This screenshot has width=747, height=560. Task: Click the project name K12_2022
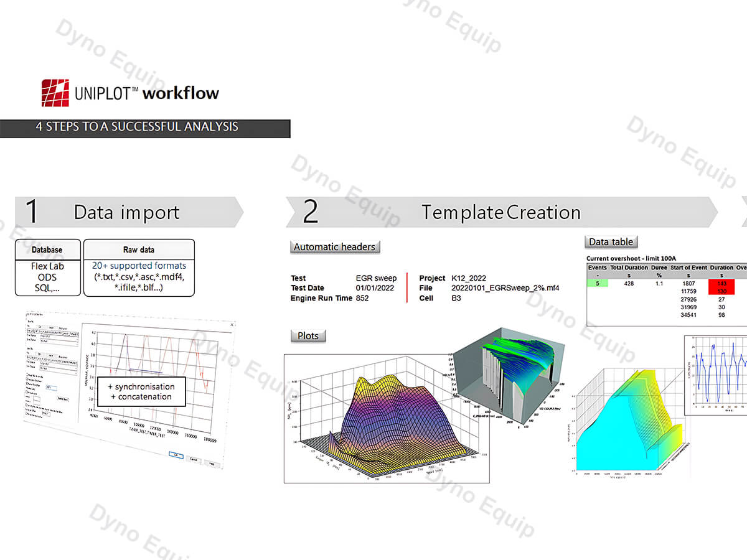pyautogui.click(x=469, y=278)
